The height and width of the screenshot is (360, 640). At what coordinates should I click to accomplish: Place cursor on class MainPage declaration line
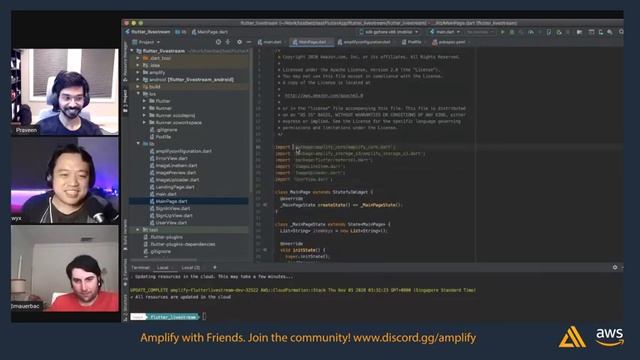[324, 192]
